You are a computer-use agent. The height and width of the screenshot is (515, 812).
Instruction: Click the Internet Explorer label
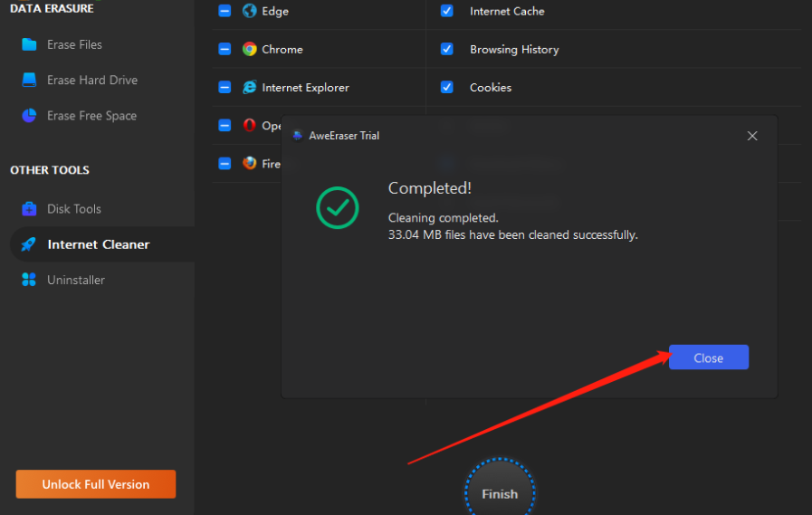pos(306,88)
